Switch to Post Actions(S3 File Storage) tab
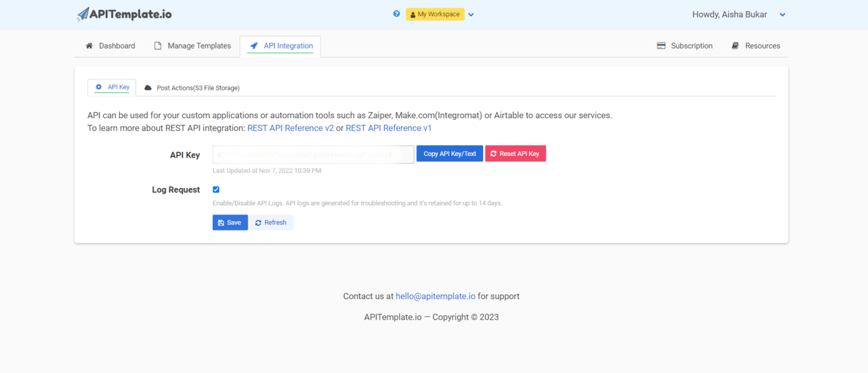868x373 pixels. (192, 88)
